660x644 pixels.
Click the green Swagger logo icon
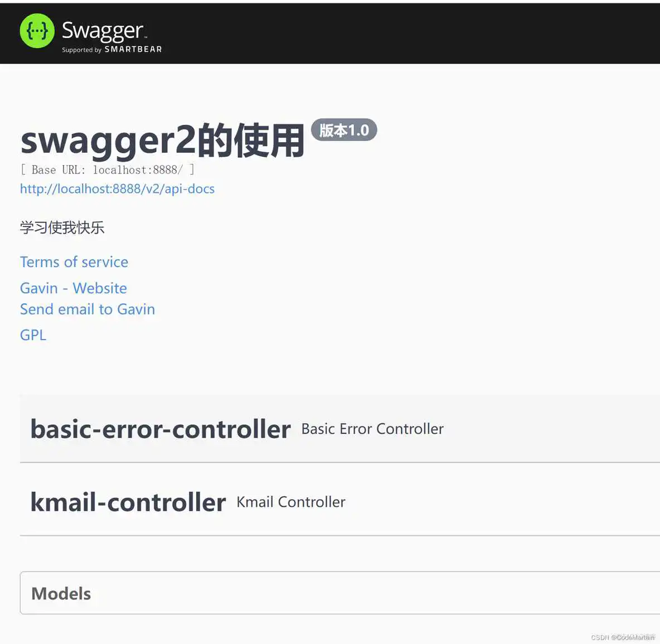37,31
